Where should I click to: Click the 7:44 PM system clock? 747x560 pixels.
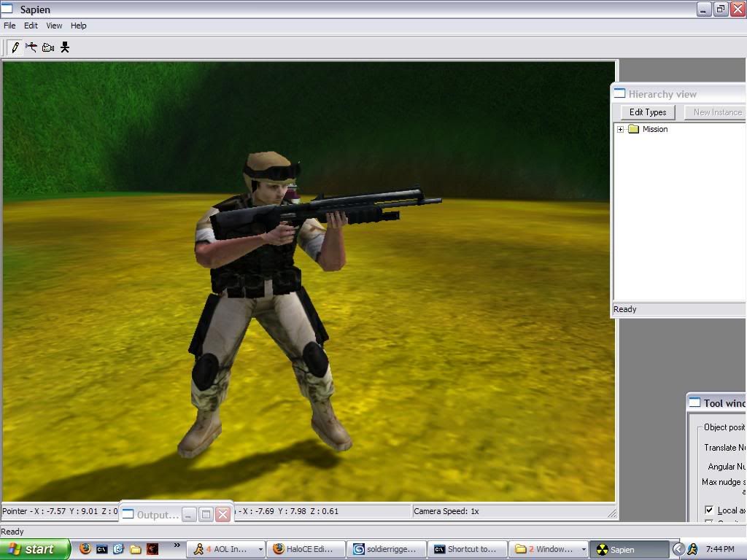pyautogui.click(x=720, y=549)
